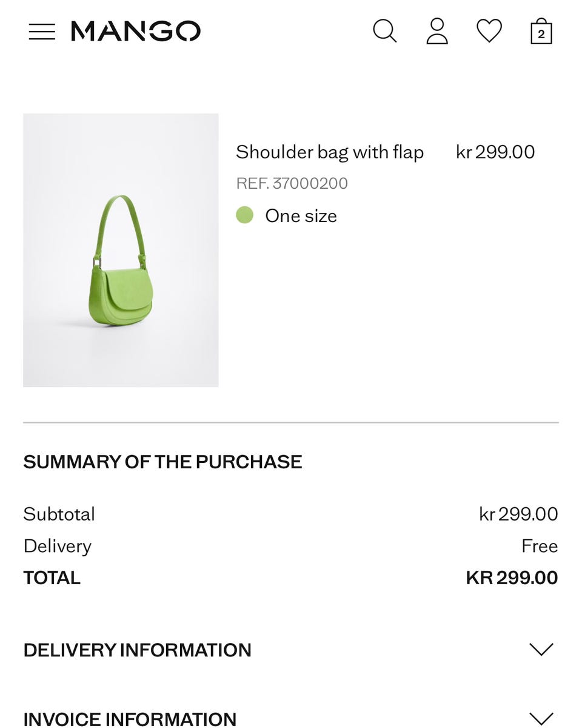This screenshot has width=582, height=728.
Task: Open the search magnifier icon
Action: coord(384,31)
